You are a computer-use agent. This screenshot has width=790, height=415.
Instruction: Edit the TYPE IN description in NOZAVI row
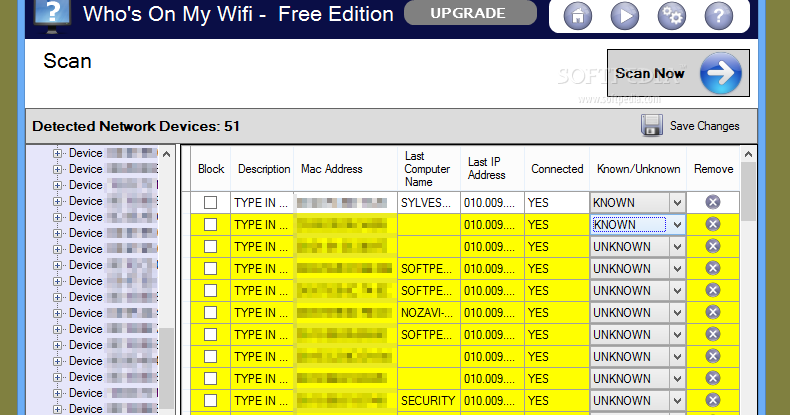click(x=261, y=313)
